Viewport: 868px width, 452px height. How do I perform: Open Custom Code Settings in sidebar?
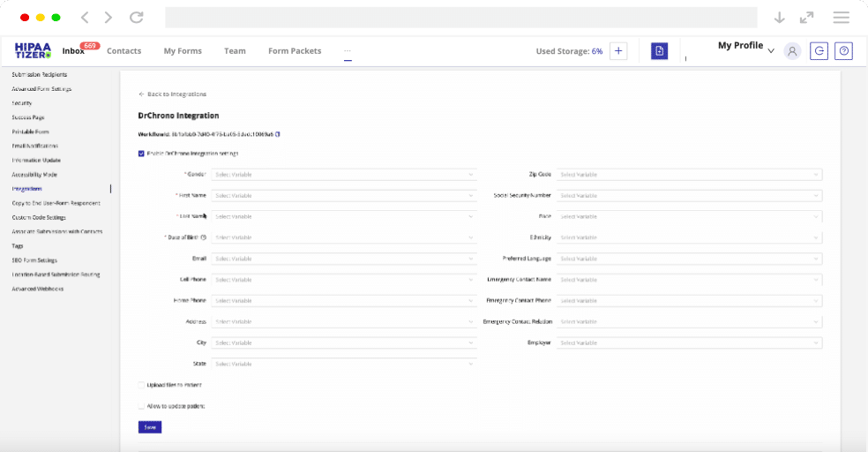click(x=39, y=218)
